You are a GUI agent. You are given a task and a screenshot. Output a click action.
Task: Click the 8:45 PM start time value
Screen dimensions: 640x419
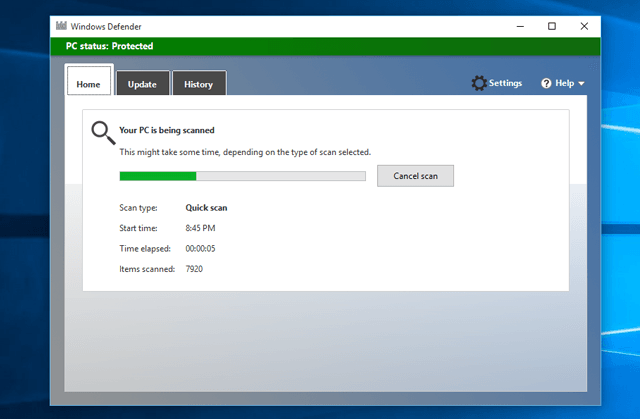[200, 228]
